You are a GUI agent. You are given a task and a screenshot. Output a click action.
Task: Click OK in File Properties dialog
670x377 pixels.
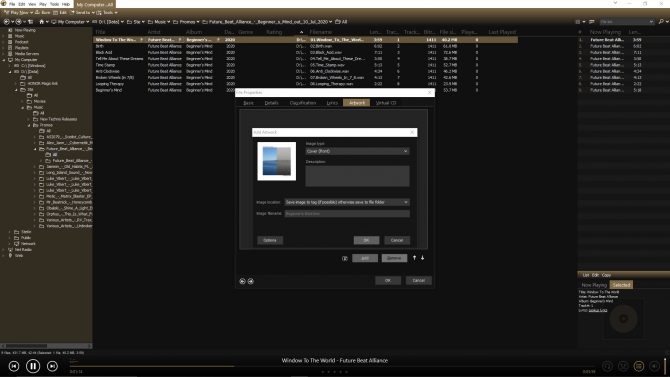coord(388,280)
